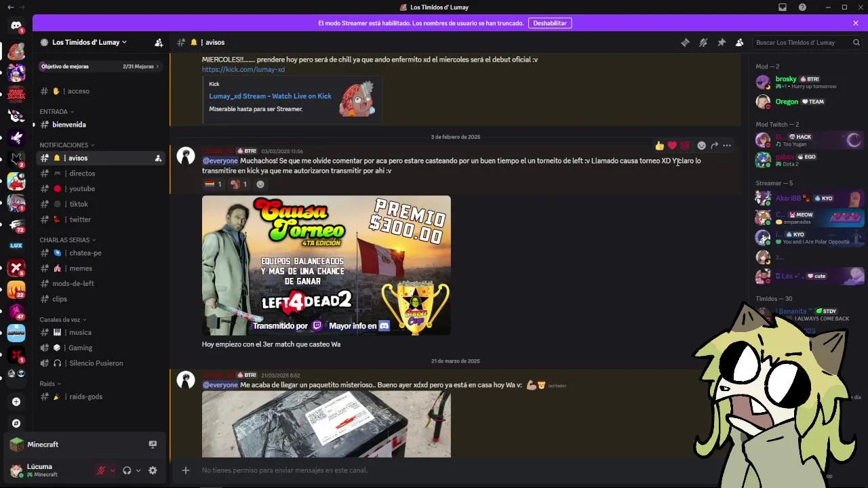Screen dimensions: 868x488
Task: Dismiss streamer mode banner with X
Action: point(856,23)
